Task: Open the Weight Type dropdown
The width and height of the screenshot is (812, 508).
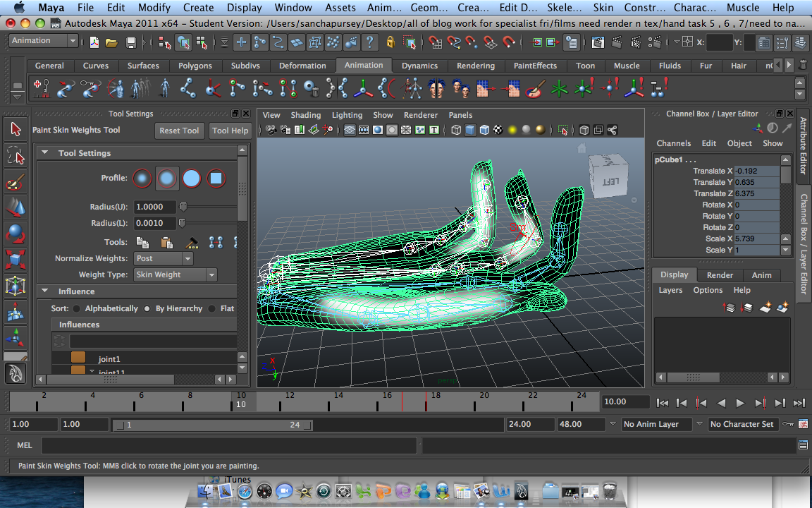Action: point(175,274)
